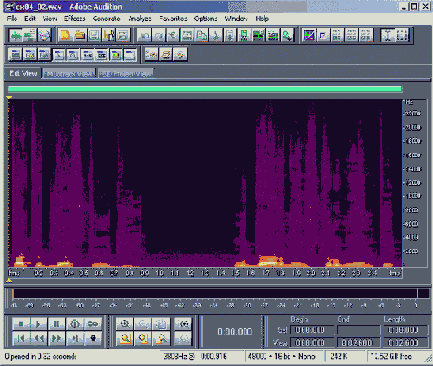
Task: Switch to the Multitrack View tab
Action: click(x=69, y=74)
